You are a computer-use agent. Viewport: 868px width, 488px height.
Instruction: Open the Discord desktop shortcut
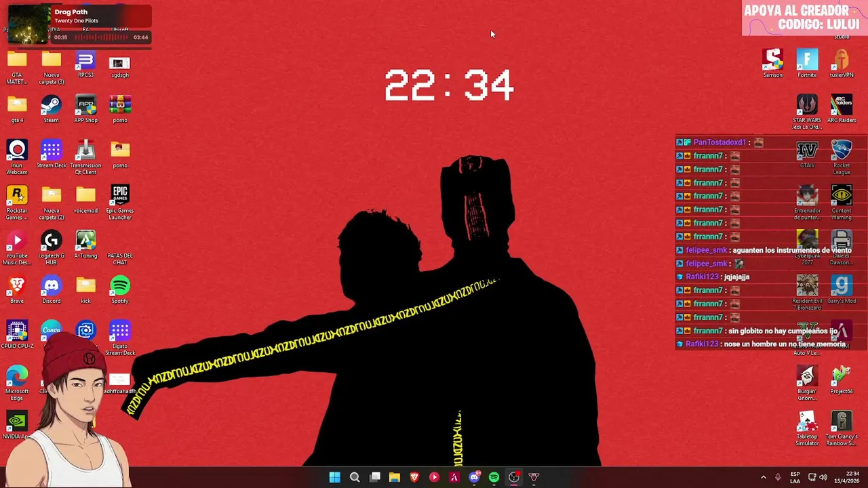[52, 291]
